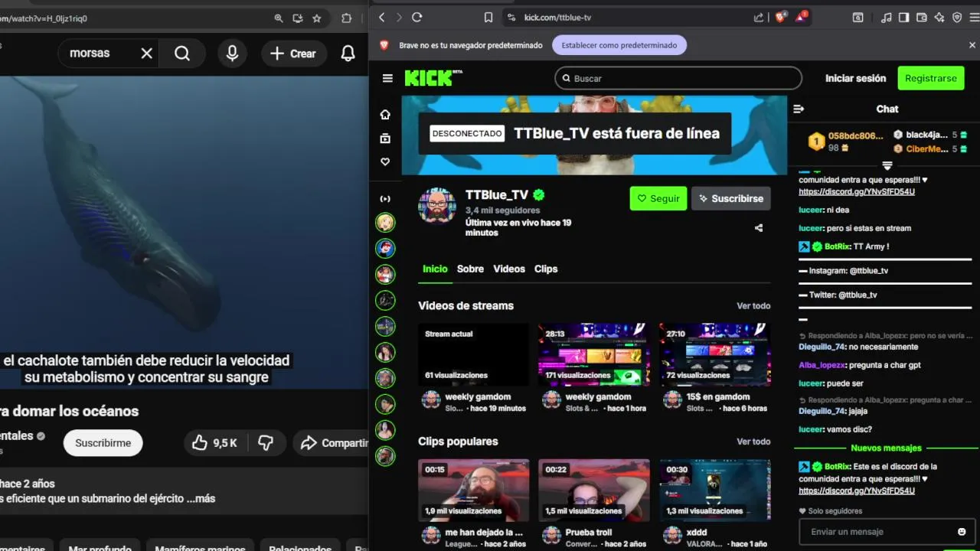
Task: Open Leo AI sparkle icon in Brave toolbar
Action: [x=939, y=17]
